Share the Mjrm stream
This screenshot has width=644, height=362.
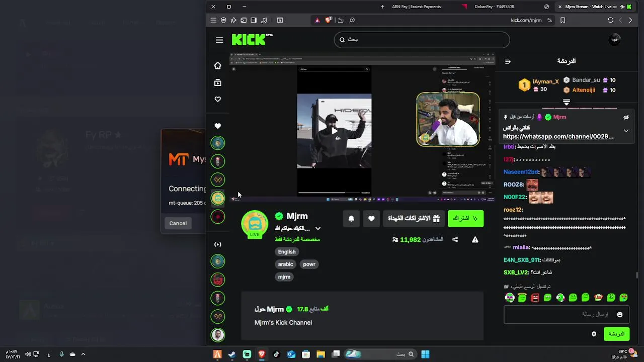455,240
